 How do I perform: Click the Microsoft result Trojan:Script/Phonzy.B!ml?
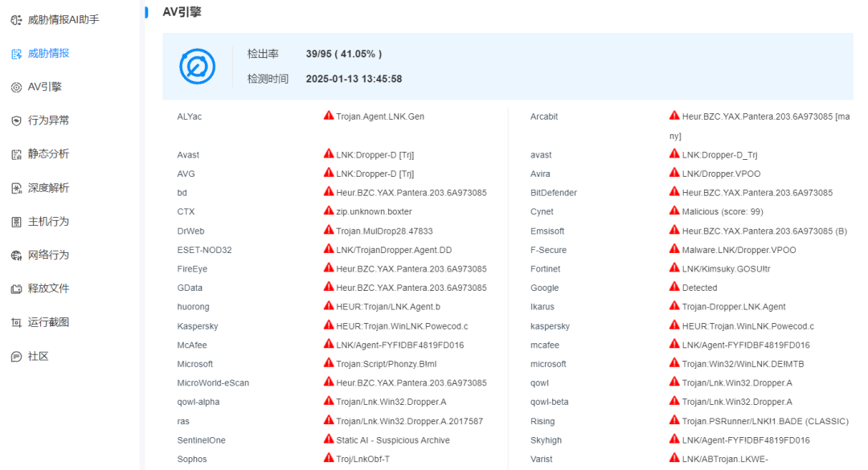387,364
